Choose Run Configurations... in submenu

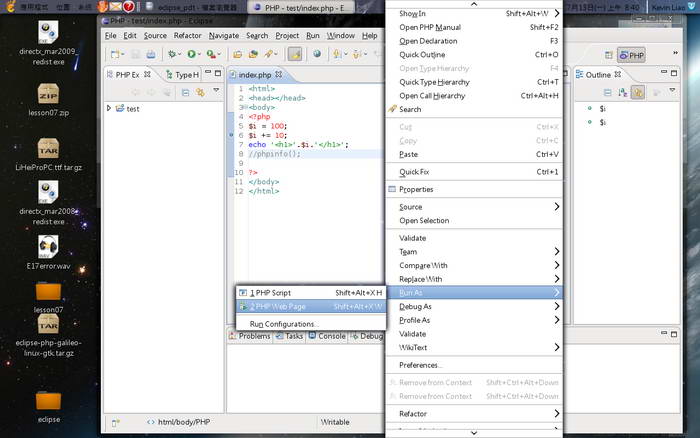[x=284, y=324]
